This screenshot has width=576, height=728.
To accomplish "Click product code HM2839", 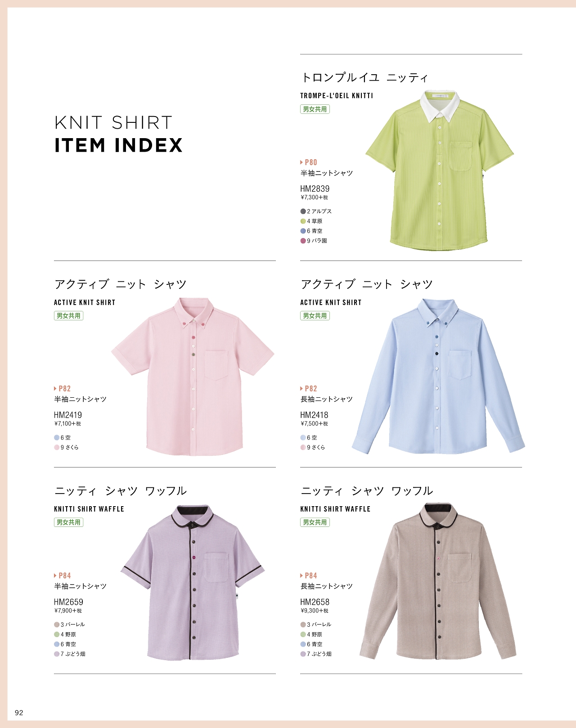I will pyautogui.click(x=315, y=189).
